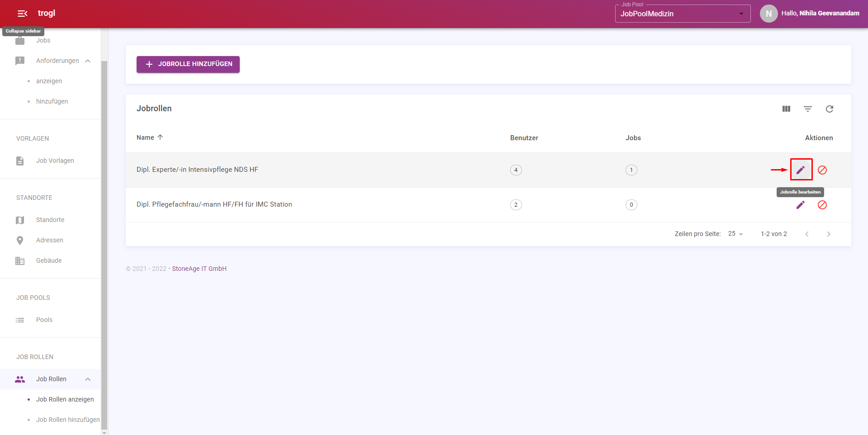Image resolution: width=868 pixels, height=435 pixels.
Task: Select Dipl. Pflegefachfrau/-mann HF/FH row
Action: tap(489, 205)
